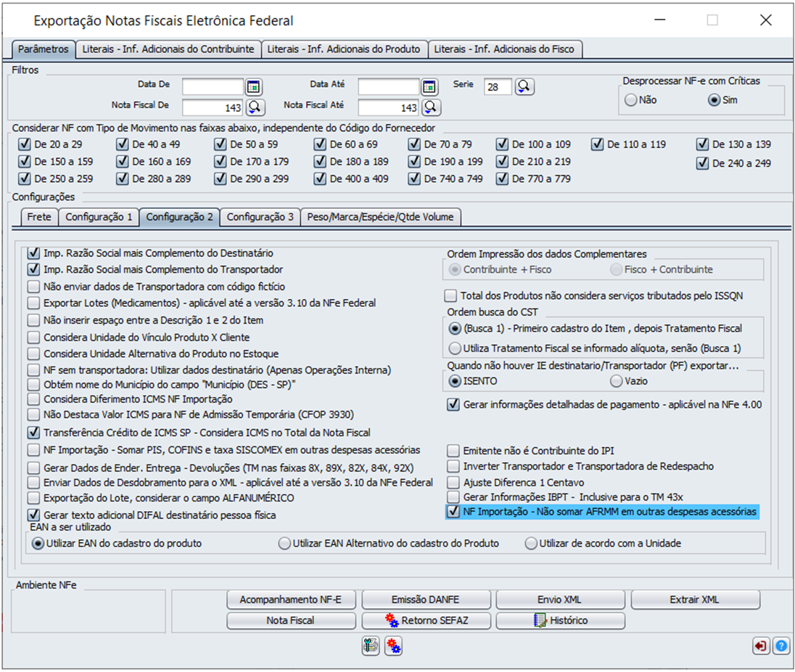
Task: Click the Data Até input field
Action: click(389, 87)
